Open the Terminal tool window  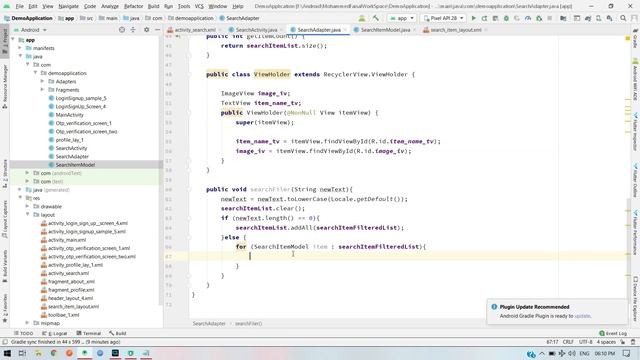coord(89,333)
